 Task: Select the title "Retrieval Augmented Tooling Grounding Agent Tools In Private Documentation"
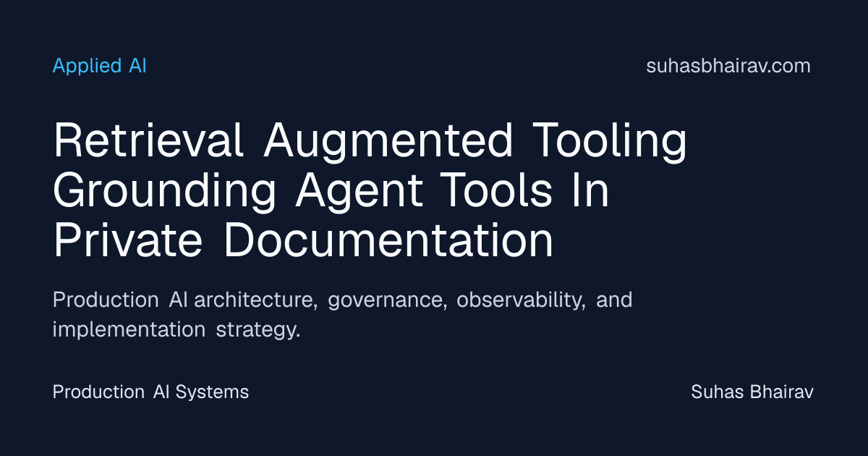370,191
